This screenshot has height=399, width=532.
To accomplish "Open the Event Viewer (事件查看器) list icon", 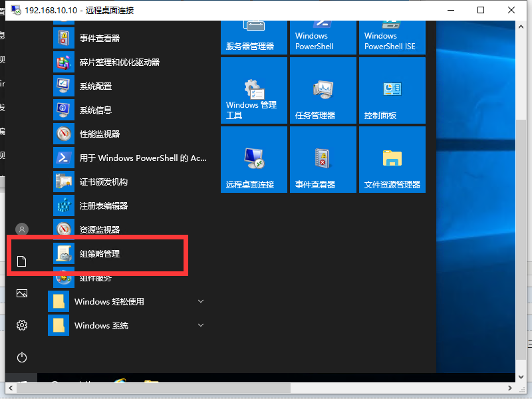I will [x=64, y=38].
